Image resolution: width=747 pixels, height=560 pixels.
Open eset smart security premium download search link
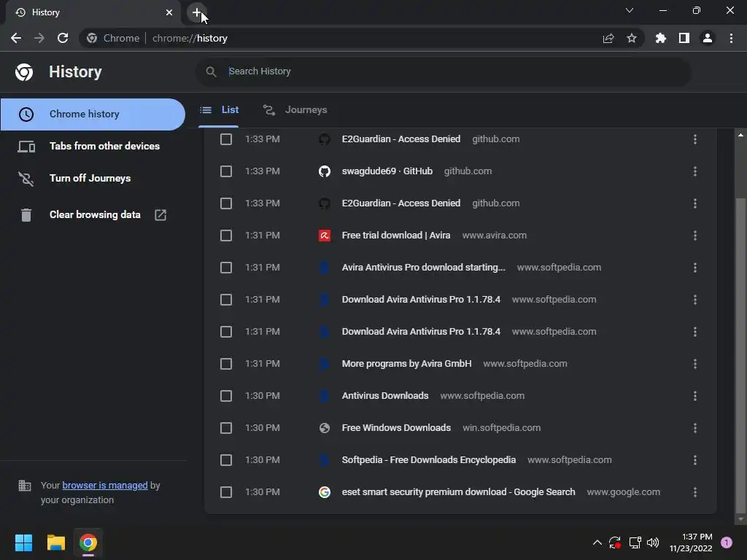458,492
